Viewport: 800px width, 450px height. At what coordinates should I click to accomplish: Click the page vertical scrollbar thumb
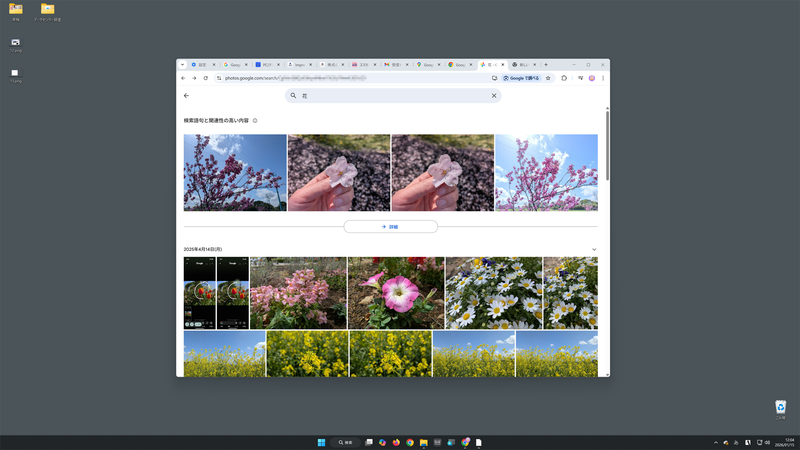pyautogui.click(x=607, y=145)
